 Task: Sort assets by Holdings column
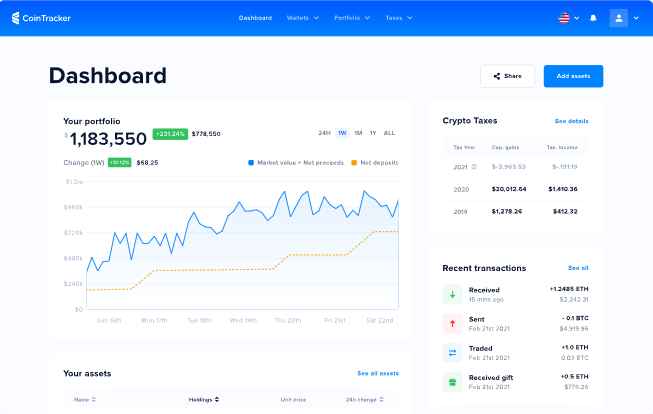202,399
